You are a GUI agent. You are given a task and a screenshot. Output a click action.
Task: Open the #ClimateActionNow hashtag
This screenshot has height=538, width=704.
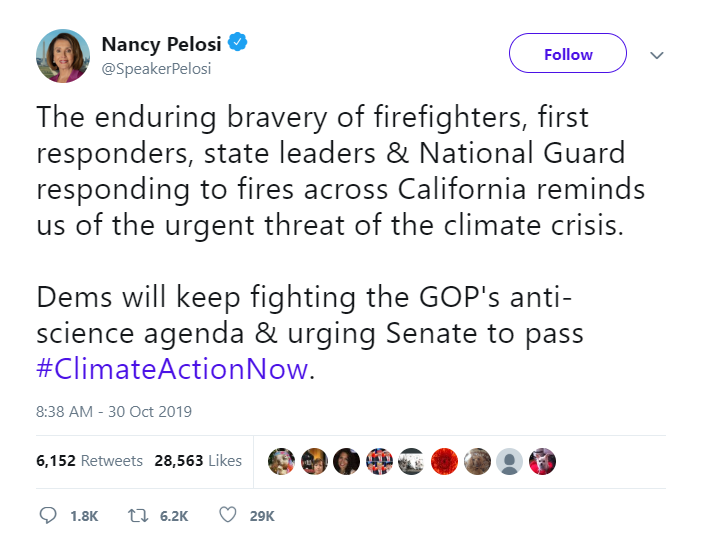pyautogui.click(x=171, y=368)
